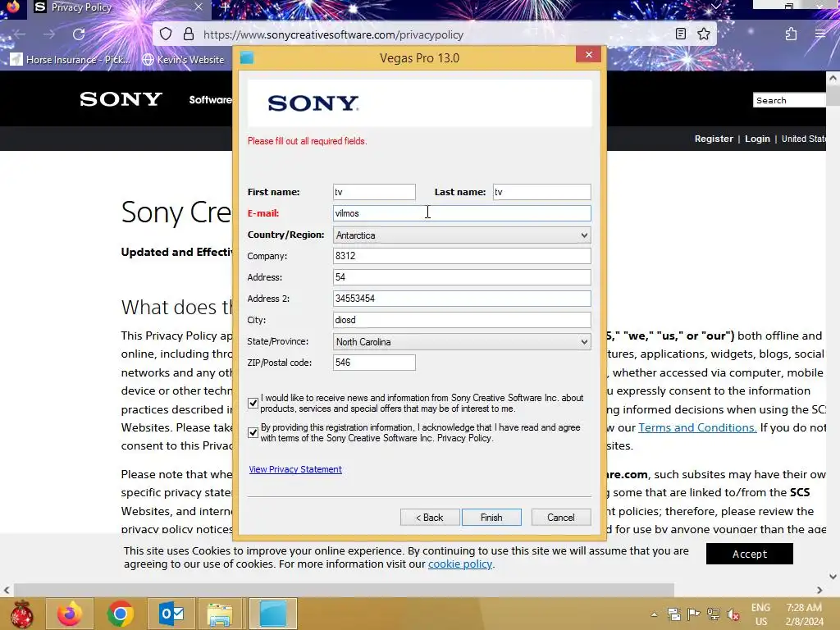Select the Vegas Pro installer taskbar icon

click(x=272, y=614)
